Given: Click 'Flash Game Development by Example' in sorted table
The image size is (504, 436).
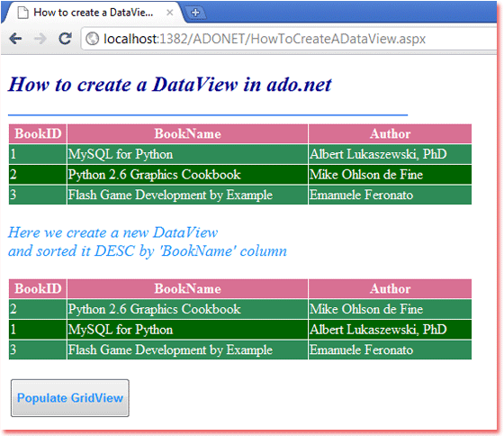Looking at the screenshot, I should pos(170,350).
